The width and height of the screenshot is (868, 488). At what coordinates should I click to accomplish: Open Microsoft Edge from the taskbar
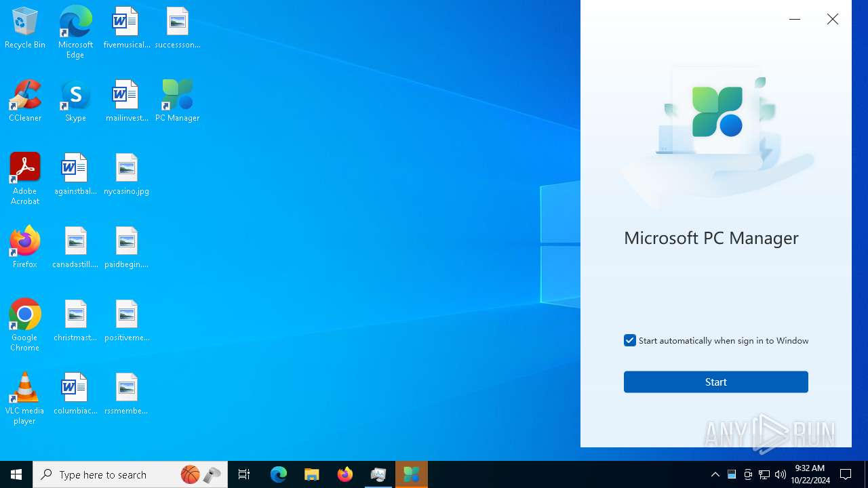tap(279, 474)
